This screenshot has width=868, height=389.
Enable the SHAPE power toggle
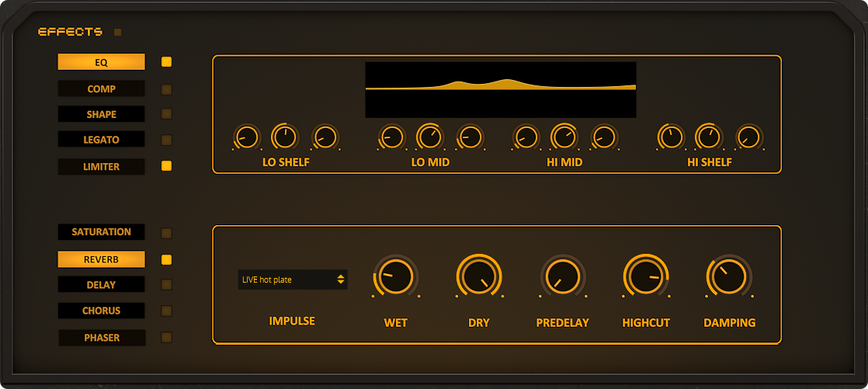coord(167,114)
